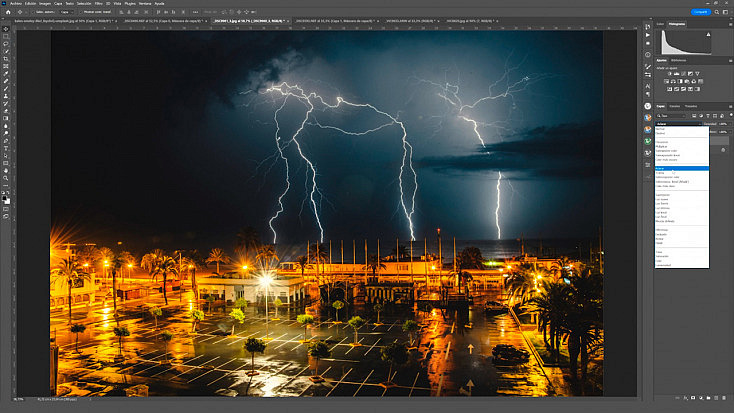Select the Move tool
Screen dimensions: 734x413
(6, 29)
